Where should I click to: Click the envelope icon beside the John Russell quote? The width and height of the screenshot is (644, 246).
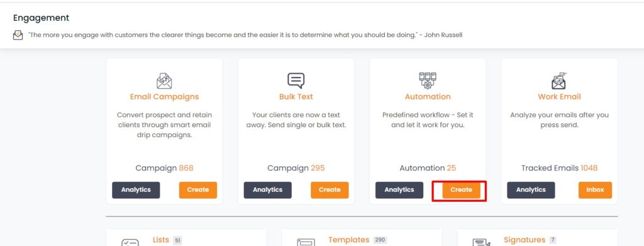[x=18, y=35]
